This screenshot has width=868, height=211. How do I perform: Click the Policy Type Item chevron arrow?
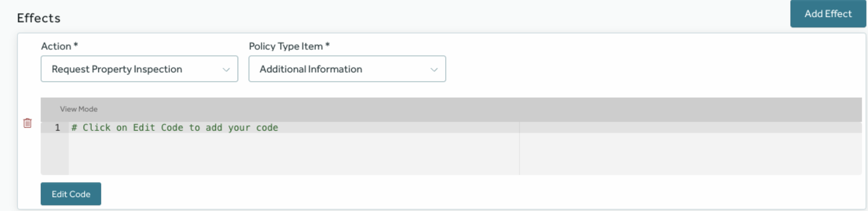click(x=434, y=69)
